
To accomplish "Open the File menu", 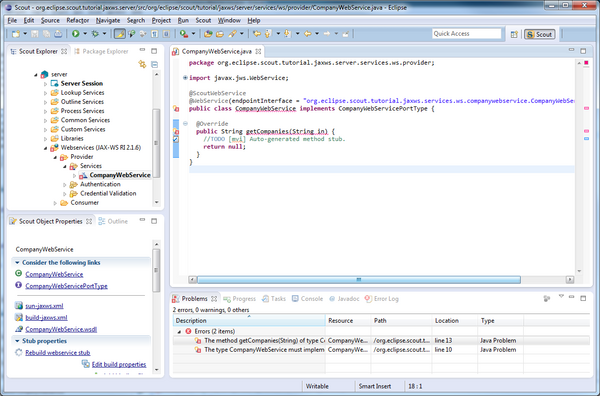I will click(x=12, y=20).
